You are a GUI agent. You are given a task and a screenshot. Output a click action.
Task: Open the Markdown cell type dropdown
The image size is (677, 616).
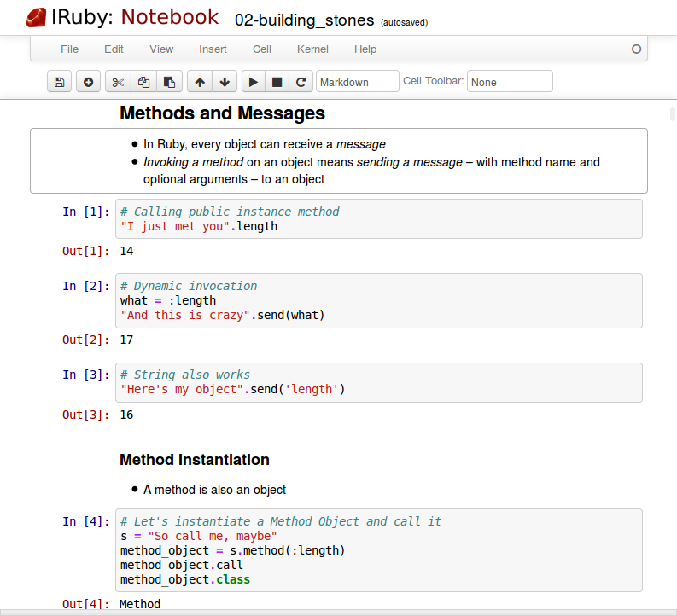pyautogui.click(x=357, y=82)
